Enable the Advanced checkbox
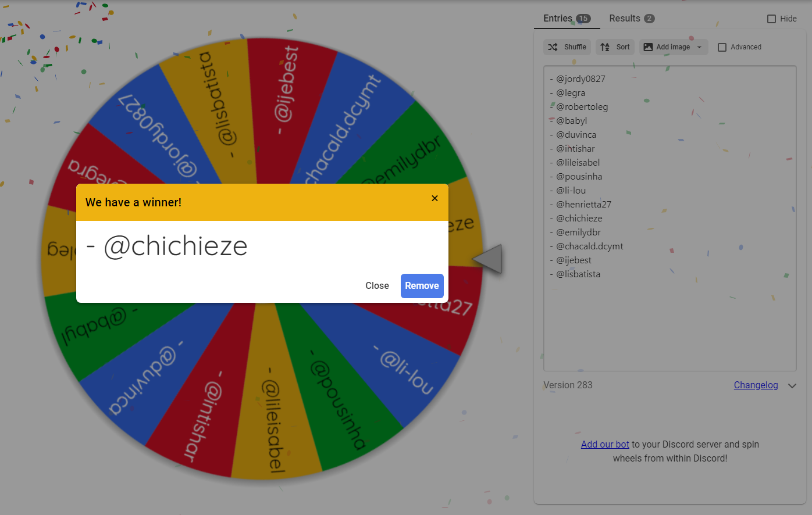This screenshot has width=812, height=515. pos(722,47)
